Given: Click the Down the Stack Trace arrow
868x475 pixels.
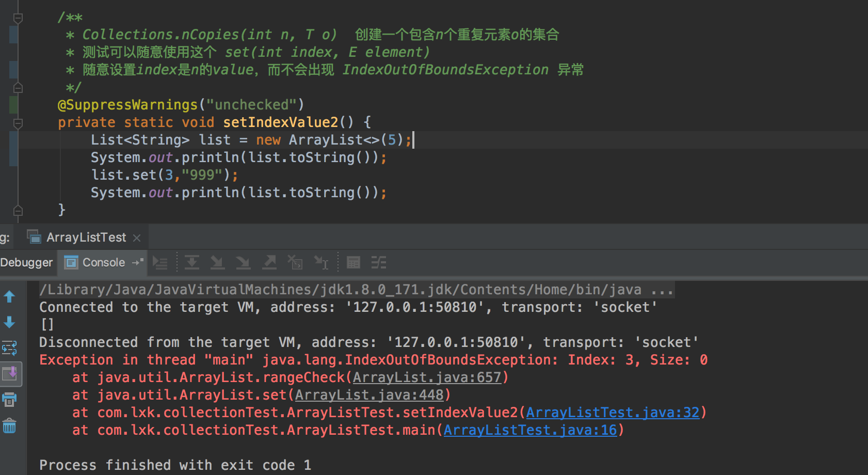Looking at the screenshot, I should point(9,323).
